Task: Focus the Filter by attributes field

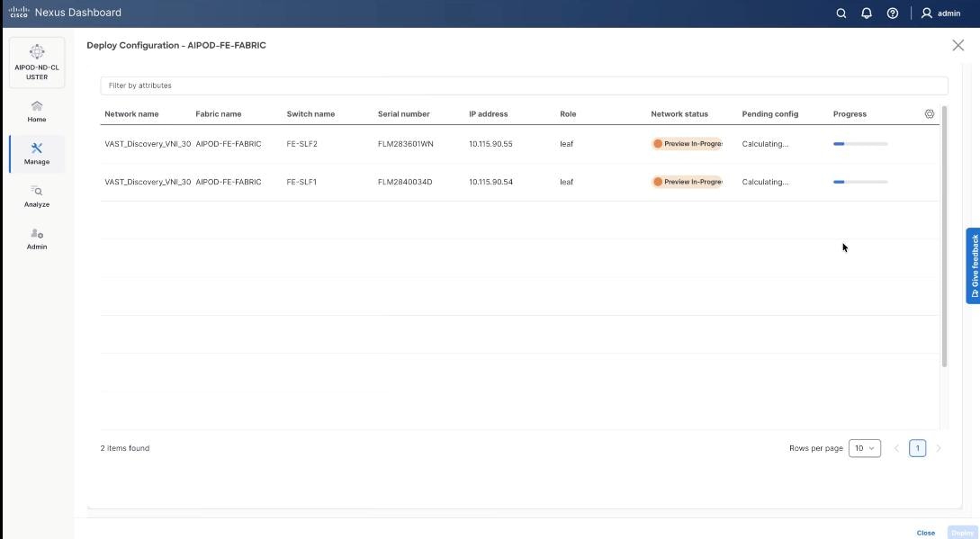Action: coord(524,85)
